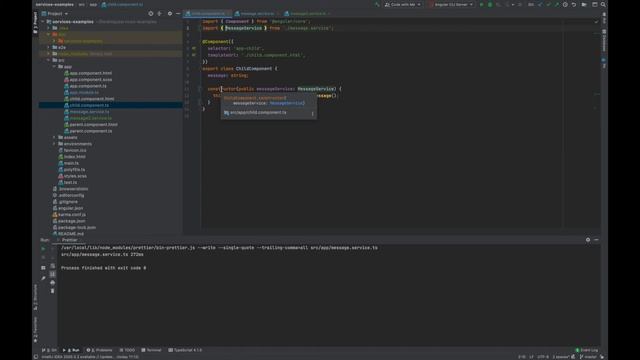Viewport: 640px width, 360px height.
Task: Collapse the app folder
Action: [x=54, y=67]
